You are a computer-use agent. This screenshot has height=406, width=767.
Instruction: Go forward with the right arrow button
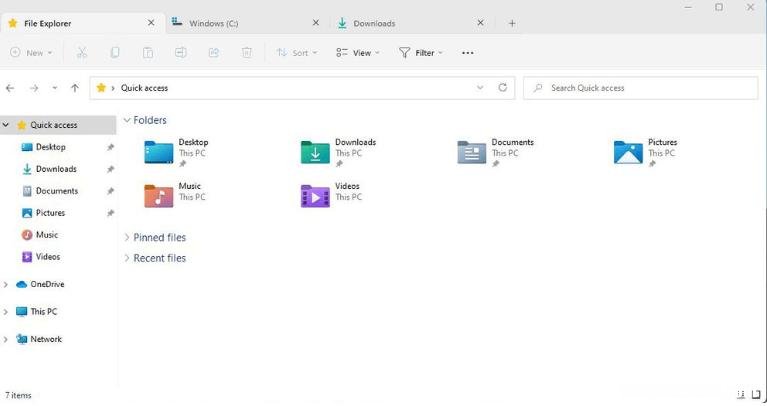click(x=34, y=88)
